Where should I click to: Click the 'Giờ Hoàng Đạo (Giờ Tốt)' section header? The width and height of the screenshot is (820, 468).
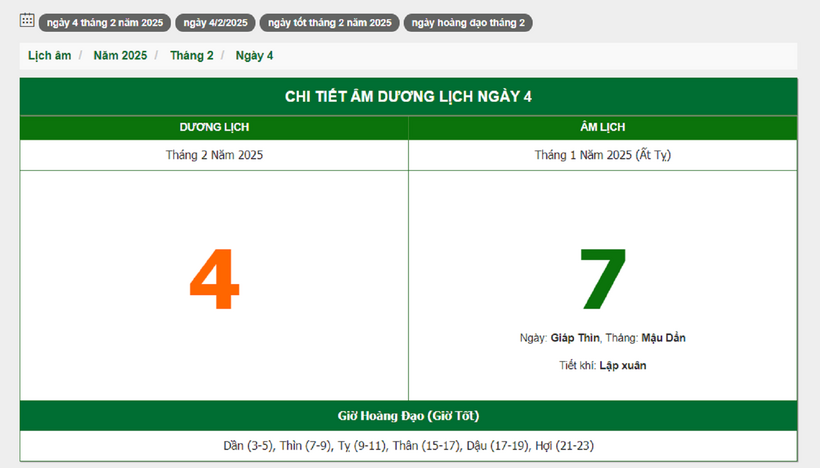tap(408, 415)
